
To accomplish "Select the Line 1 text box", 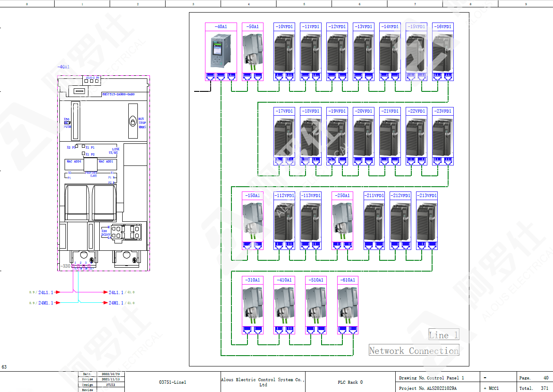I will [443, 335].
